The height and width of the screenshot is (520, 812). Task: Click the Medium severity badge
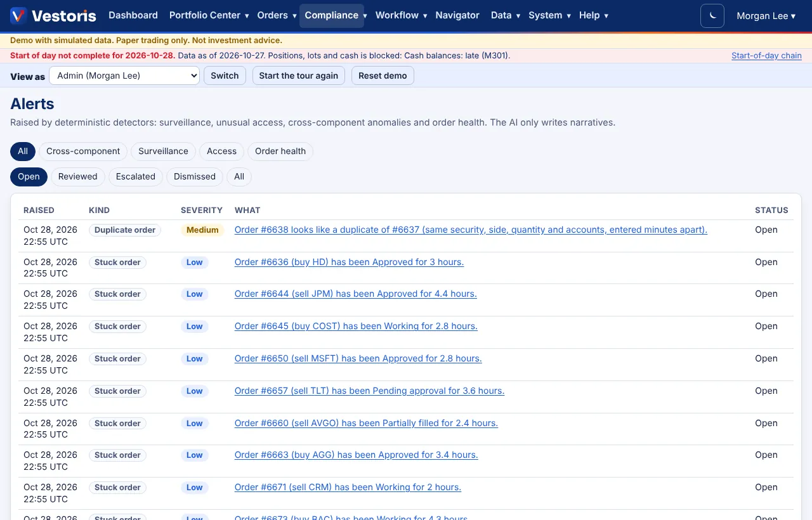[x=202, y=230]
